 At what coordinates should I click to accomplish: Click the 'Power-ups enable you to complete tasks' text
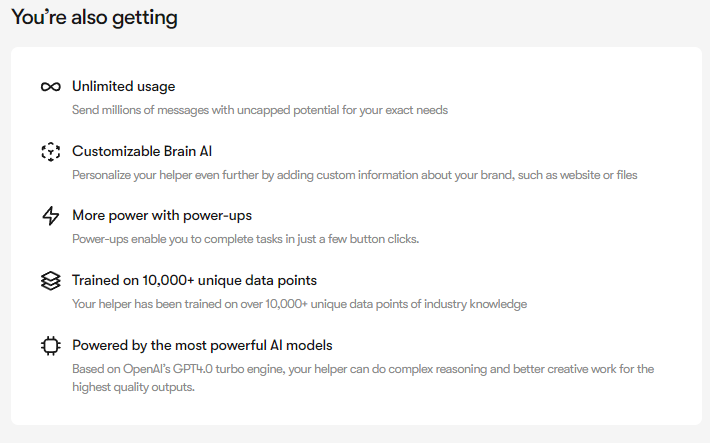pos(245,239)
